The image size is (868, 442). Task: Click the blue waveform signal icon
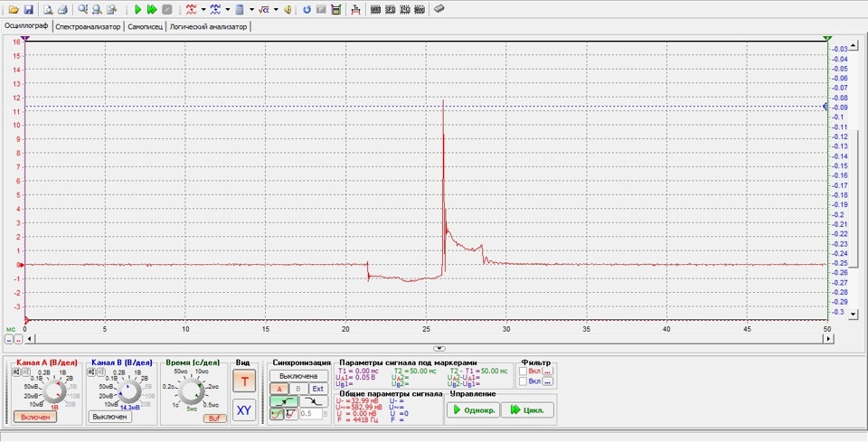[x=215, y=9]
